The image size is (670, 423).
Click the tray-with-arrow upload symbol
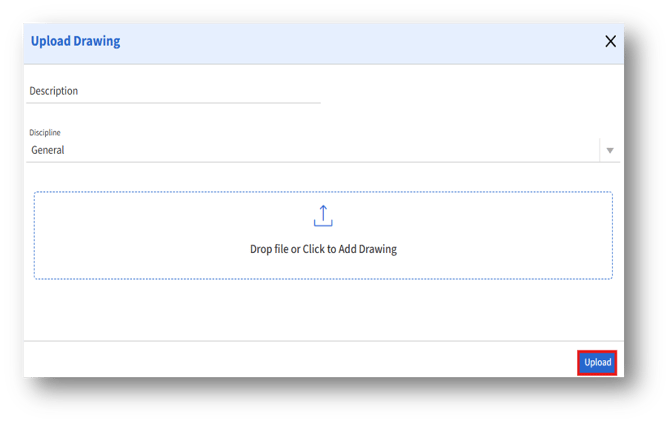(x=323, y=215)
